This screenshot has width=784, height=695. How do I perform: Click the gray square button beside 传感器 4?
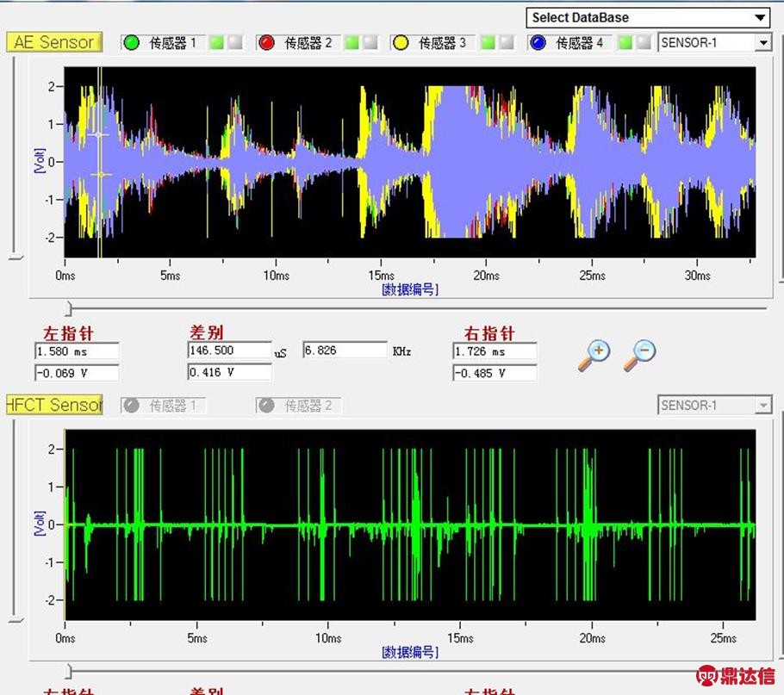pos(644,43)
